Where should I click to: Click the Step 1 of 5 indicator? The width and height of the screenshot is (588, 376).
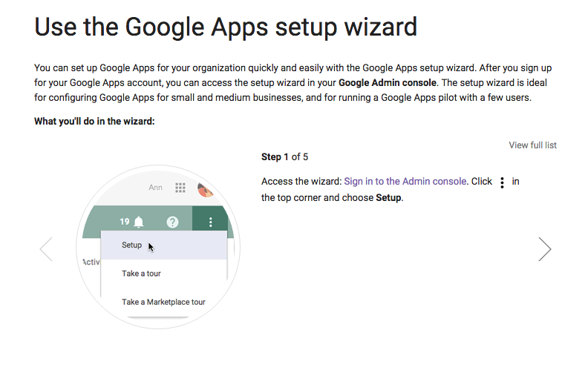284,157
